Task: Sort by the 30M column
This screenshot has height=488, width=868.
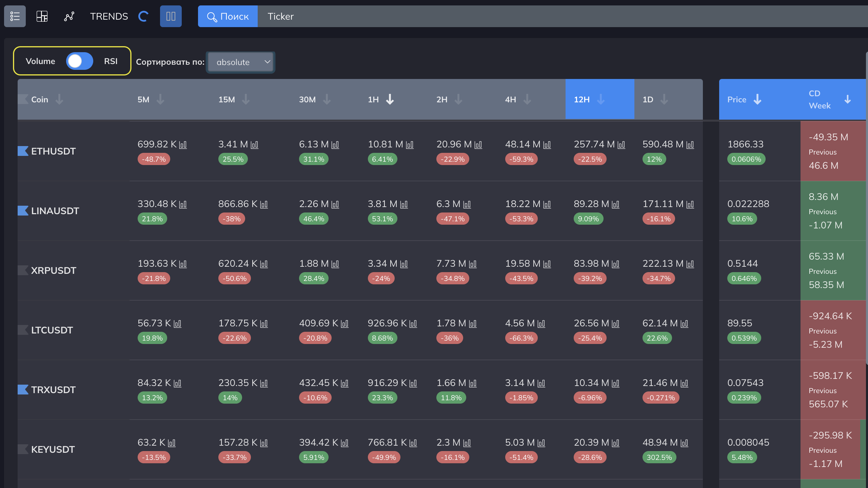Action: click(x=327, y=99)
